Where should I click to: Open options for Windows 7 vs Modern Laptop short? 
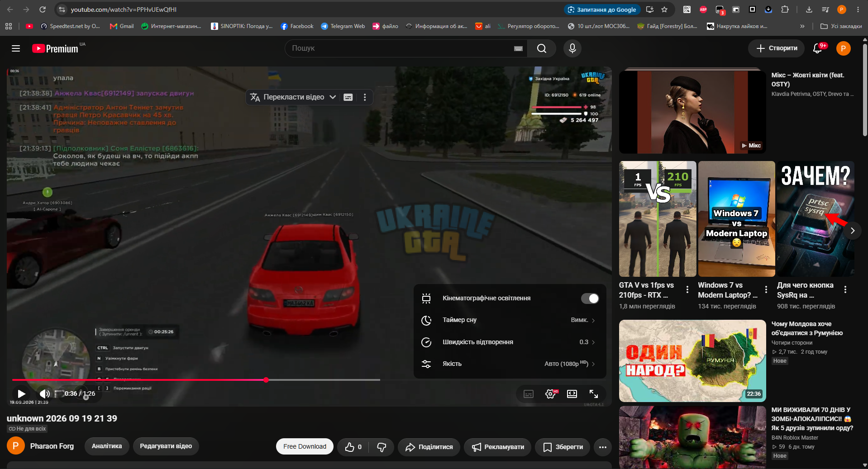pyautogui.click(x=766, y=290)
